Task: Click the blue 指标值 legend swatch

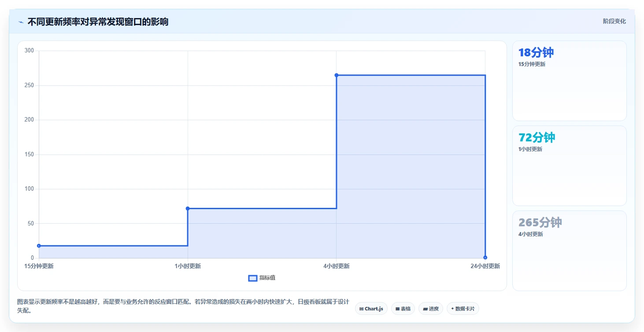Action: pos(253,278)
